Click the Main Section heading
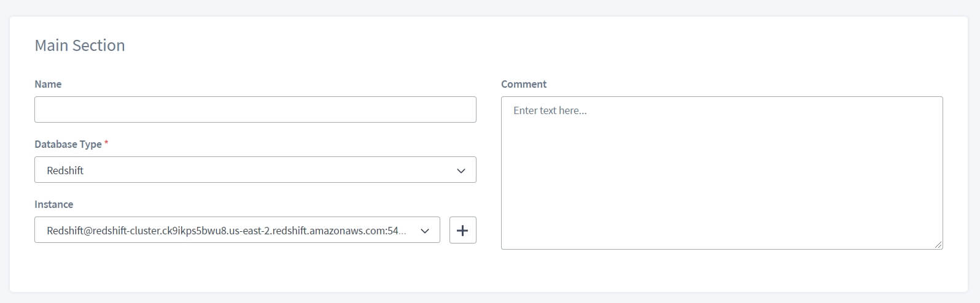 pyautogui.click(x=80, y=45)
